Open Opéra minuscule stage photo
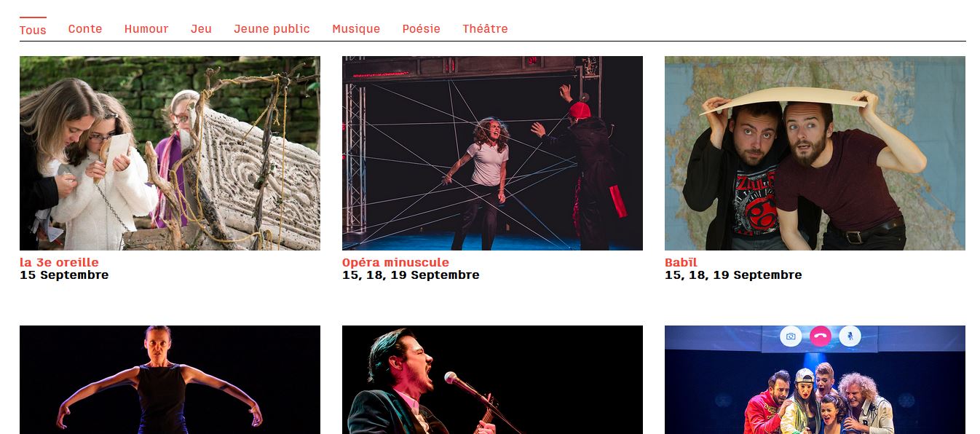 [492, 154]
